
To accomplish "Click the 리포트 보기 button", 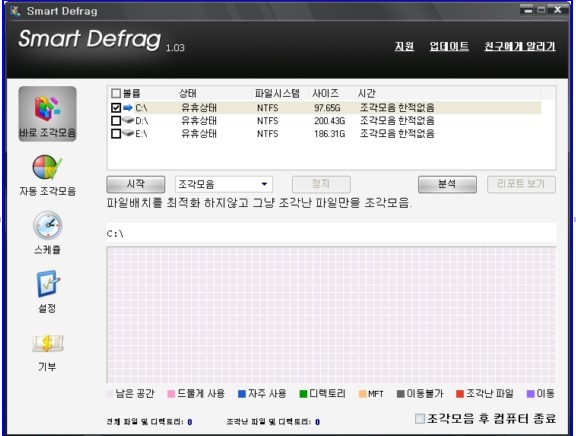I will 521,184.
